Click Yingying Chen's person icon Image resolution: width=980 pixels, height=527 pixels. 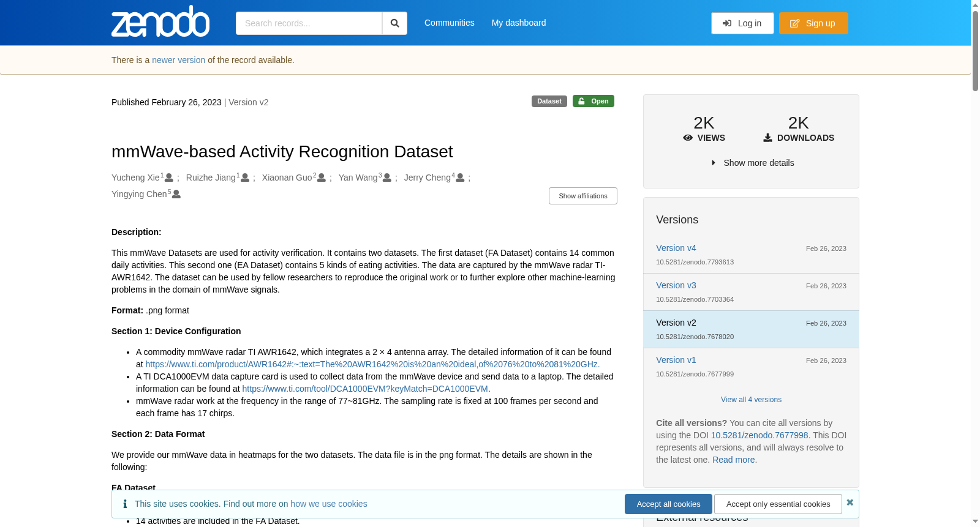[x=176, y=194]
